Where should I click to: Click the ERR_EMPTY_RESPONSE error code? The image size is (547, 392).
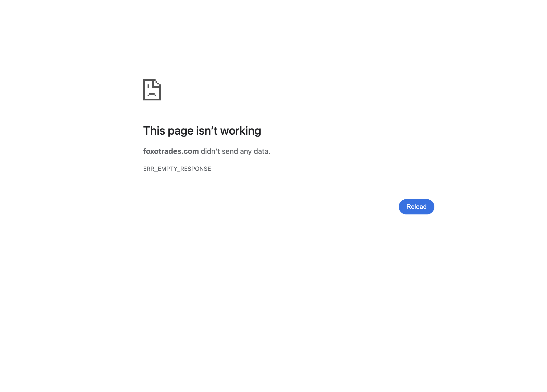(177, 169)
